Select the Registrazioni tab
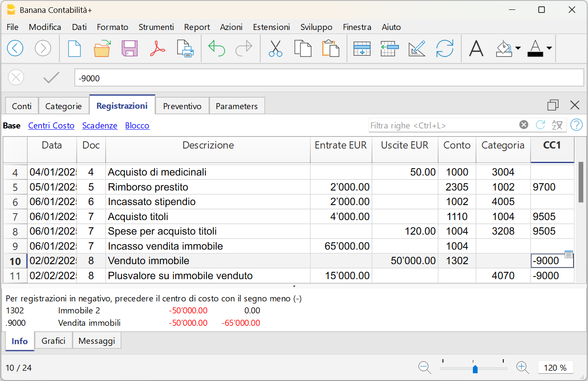Viewport: 588px width, 381px height. coord(122,105)
